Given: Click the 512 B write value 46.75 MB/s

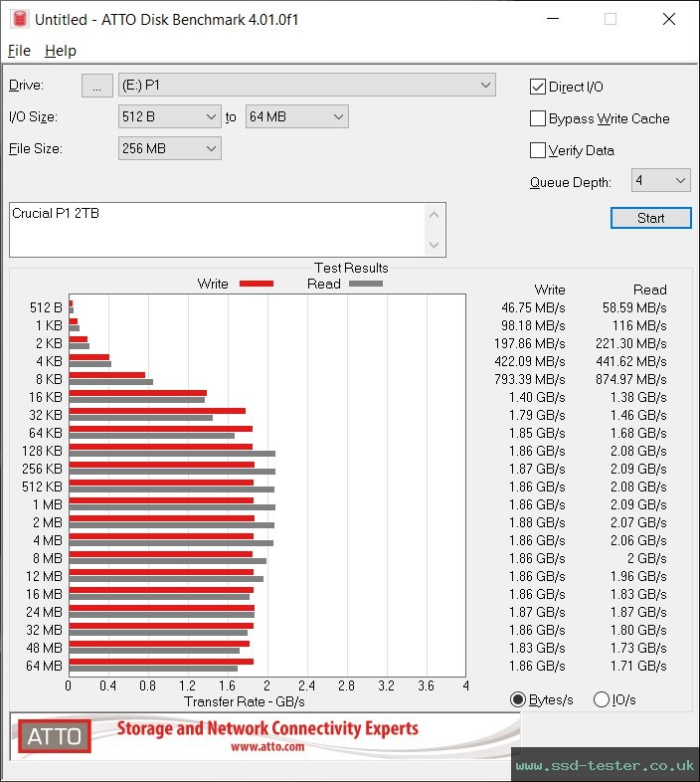Looking at the screenshot, I should pyautogui.click(x=533, y=307).
